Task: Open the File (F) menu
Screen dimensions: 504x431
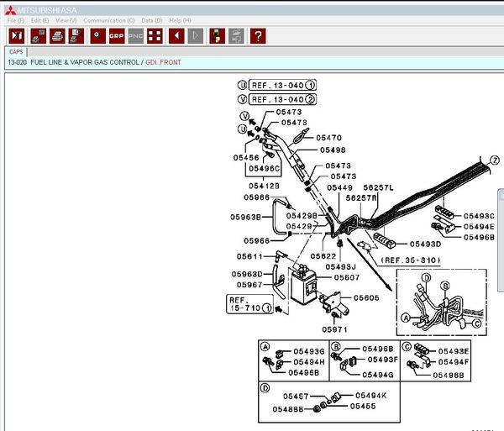Action: point(16,20)
